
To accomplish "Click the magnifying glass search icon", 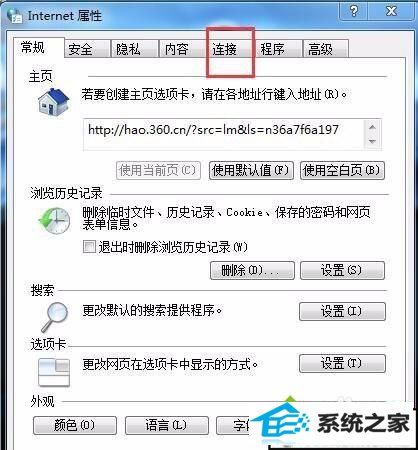I will tap(54, 317).
